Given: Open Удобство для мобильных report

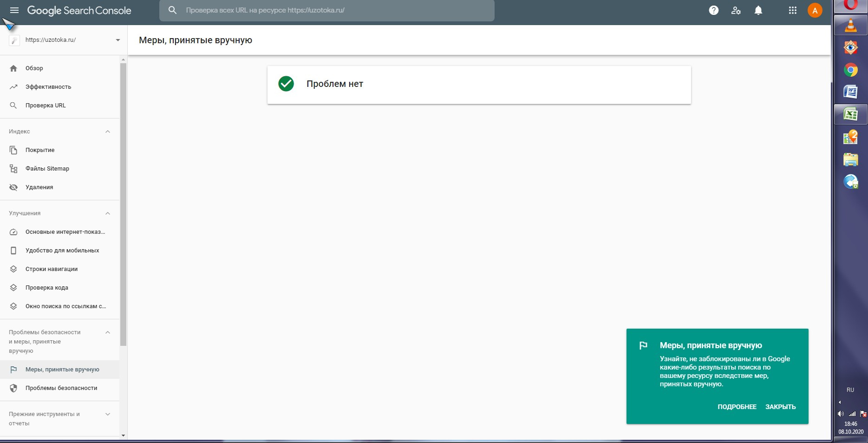Looking at the screenshot, I should pos(59,251).
